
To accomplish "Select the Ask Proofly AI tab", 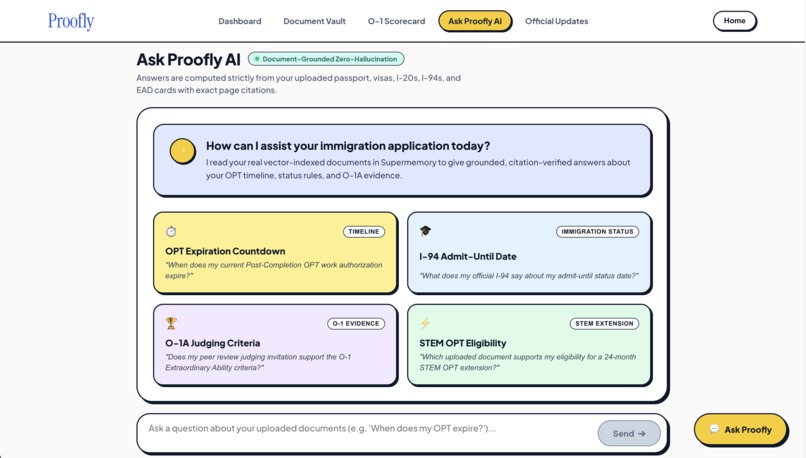I will tap(475, 21).
